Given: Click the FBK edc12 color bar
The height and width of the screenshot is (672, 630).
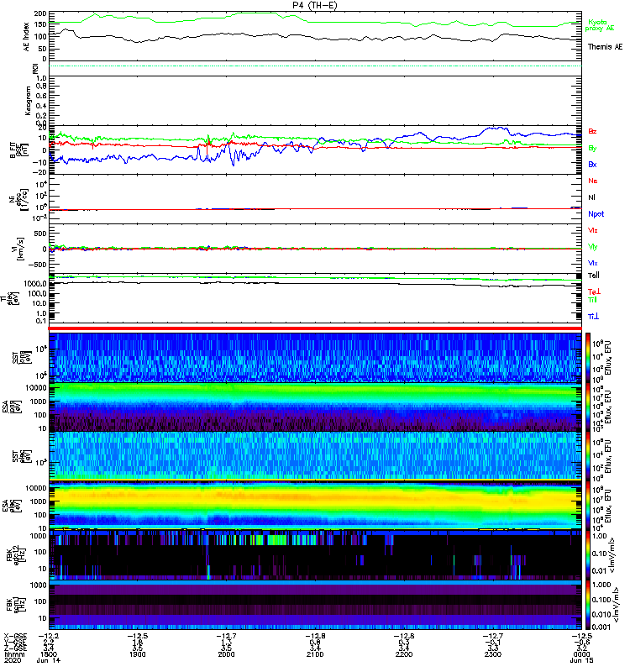Looking at the screenshot, I should pyautogui.click(x=588, y=555).
